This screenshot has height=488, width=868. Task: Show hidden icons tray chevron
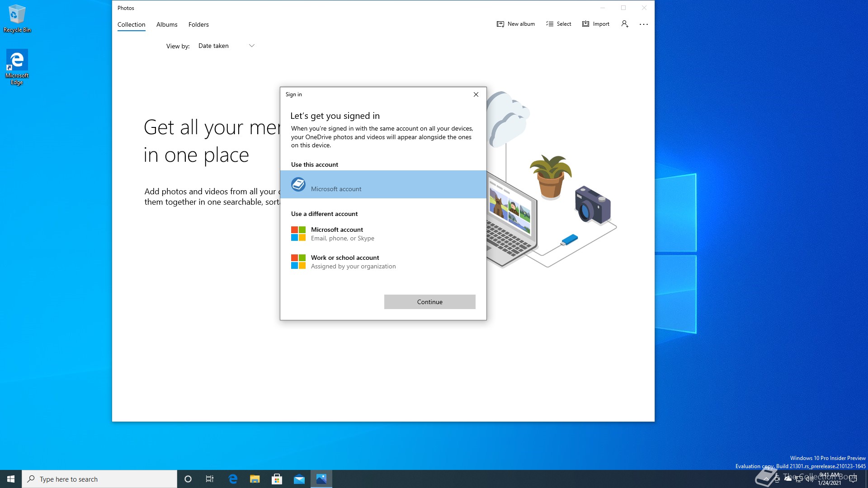pyautogui.click(x=766, y=479)
